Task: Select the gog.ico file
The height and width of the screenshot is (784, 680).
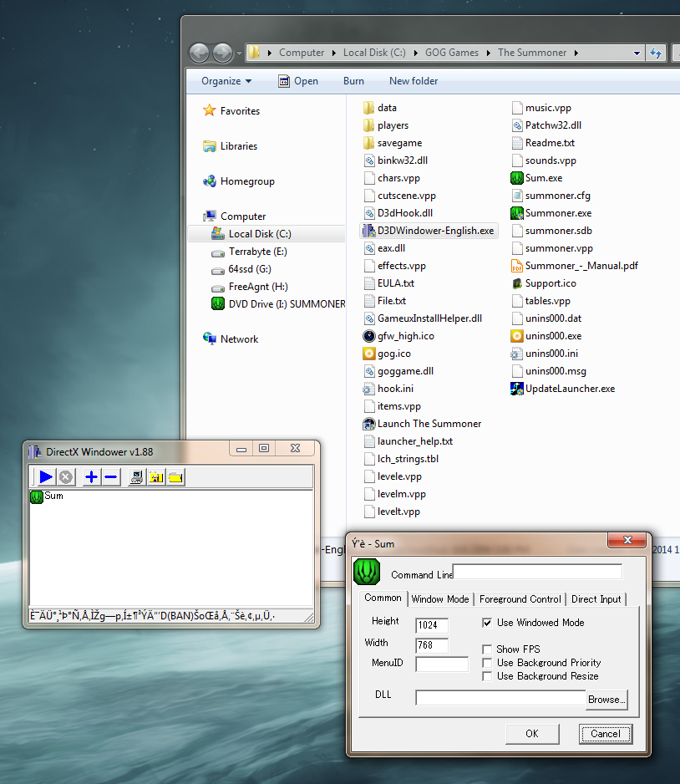Action: tap(388, 354)
